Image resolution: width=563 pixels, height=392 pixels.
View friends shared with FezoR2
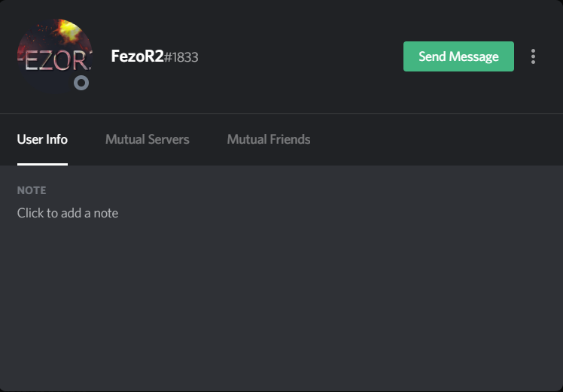[269, 139]
